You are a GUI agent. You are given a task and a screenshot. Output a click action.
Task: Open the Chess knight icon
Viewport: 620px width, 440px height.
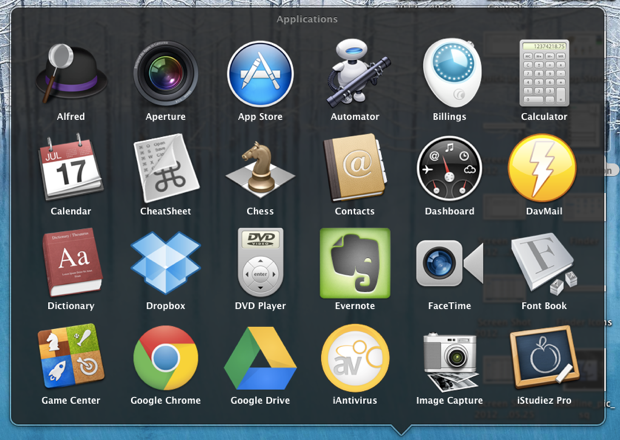pyautogui.click(x=260, y=170)
